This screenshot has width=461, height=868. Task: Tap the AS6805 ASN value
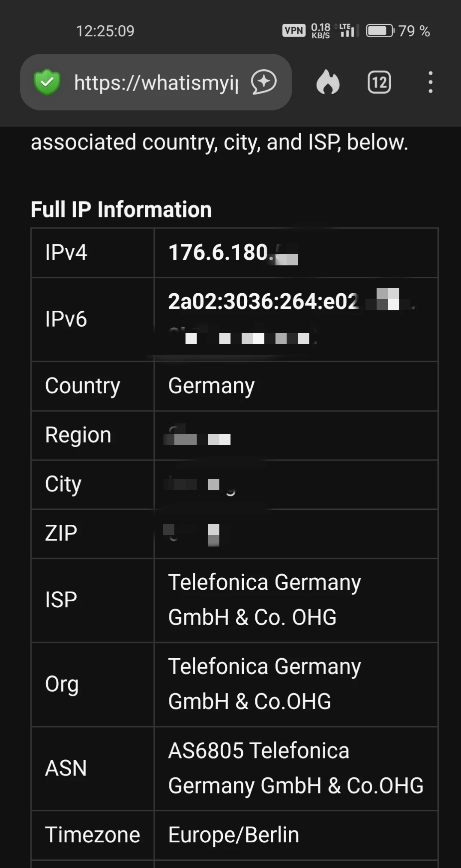296,768
